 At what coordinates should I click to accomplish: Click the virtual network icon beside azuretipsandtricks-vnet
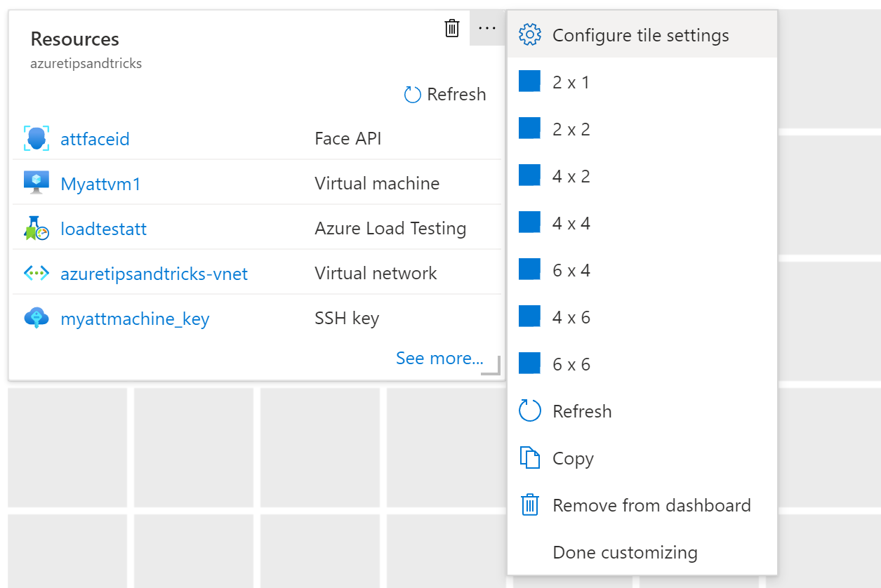[x=37, y=273]
